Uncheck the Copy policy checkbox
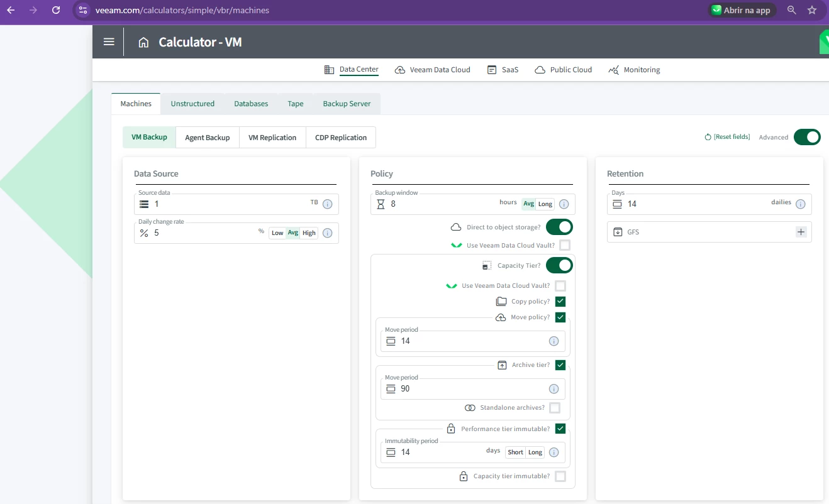829x504 pixels. point(560,302)
